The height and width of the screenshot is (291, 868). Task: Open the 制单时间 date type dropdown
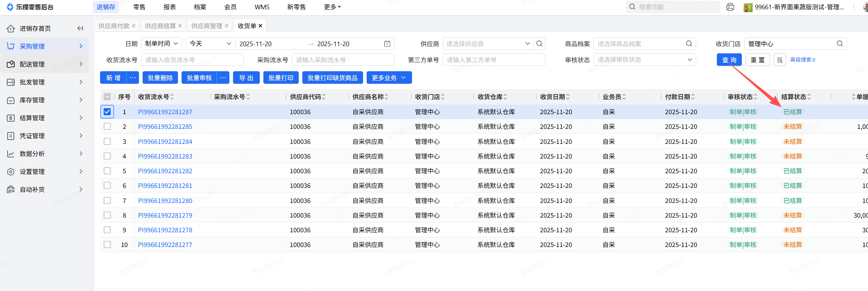(162, 44)
